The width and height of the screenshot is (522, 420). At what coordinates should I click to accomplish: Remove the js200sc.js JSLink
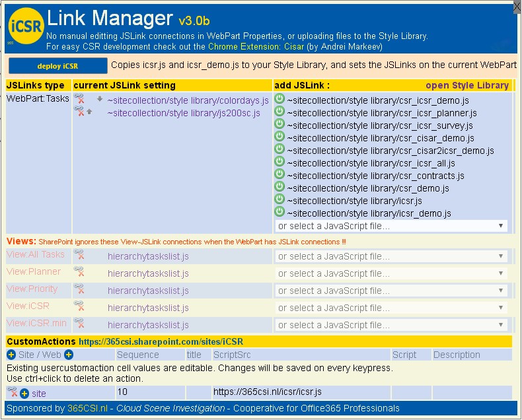79,111
